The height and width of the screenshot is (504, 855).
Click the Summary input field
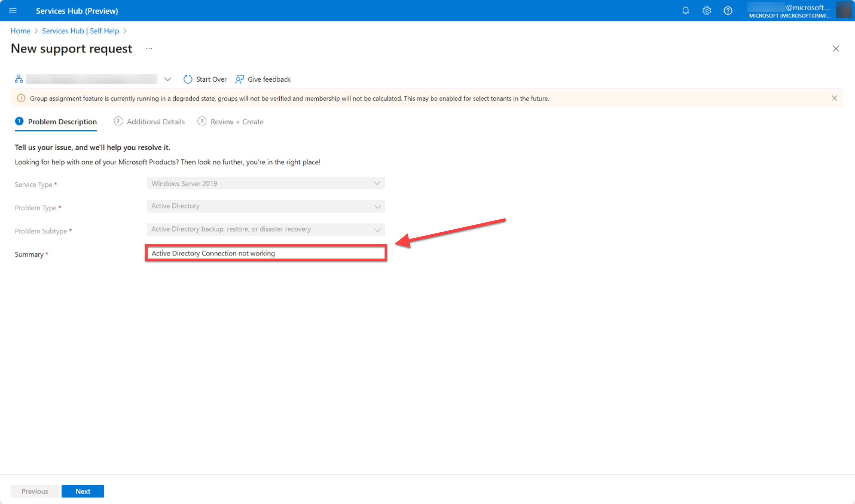tap(267, 253)
